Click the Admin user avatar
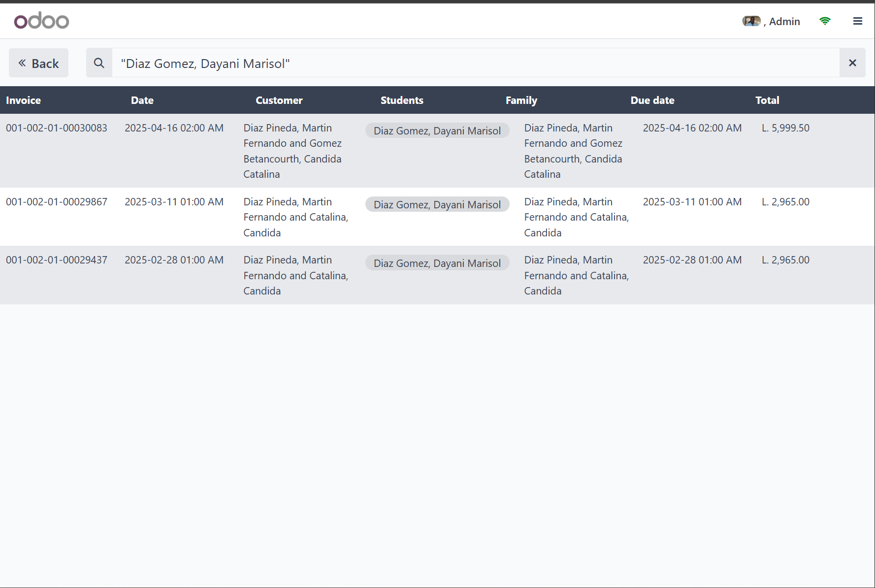Image resolution: width=875 pixels, height=588 pixels. 751,21
